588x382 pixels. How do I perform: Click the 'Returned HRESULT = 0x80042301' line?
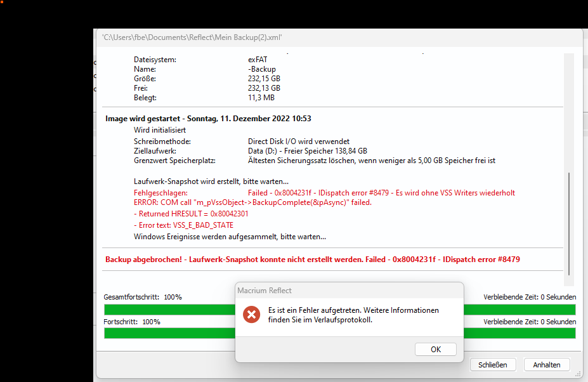pyautogui.click(x=191, y=214)
